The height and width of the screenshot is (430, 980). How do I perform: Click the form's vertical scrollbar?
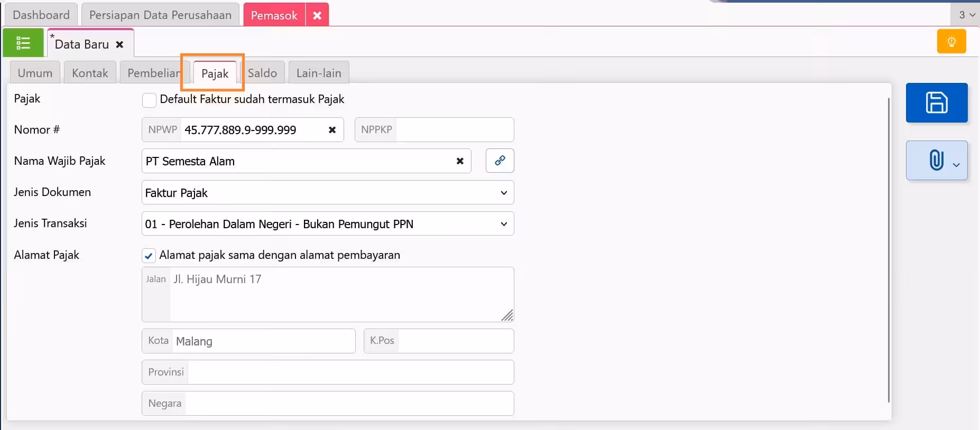point(889,249)
